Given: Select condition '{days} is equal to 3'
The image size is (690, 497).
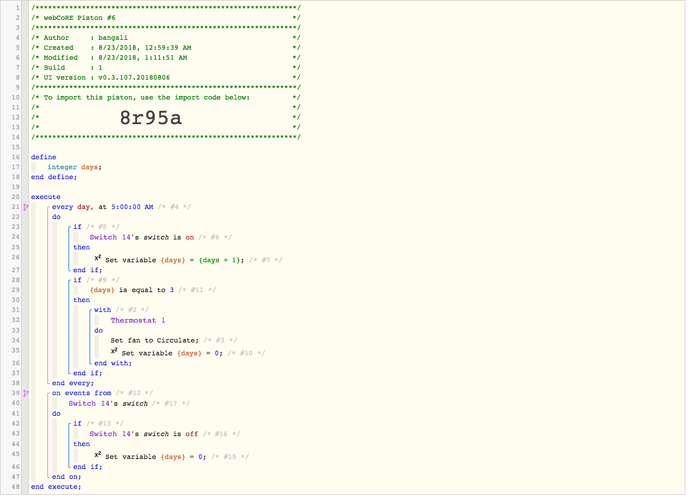Looking at the screenshot, I should click(132, 290).
